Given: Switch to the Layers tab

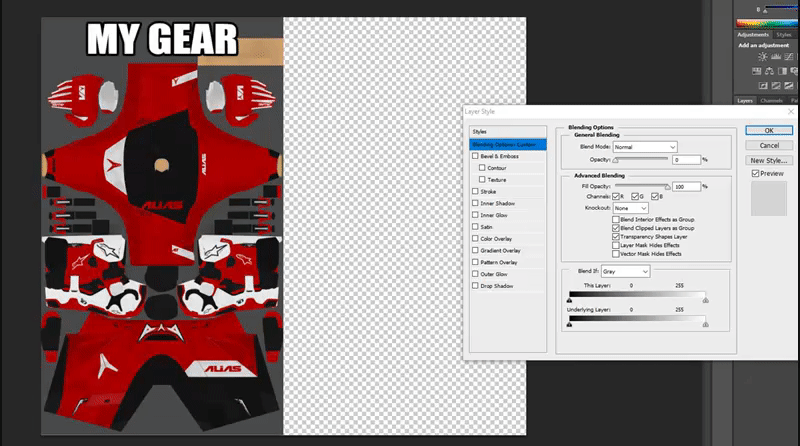Looking at the screenshot, I should (x=745, y=101).
